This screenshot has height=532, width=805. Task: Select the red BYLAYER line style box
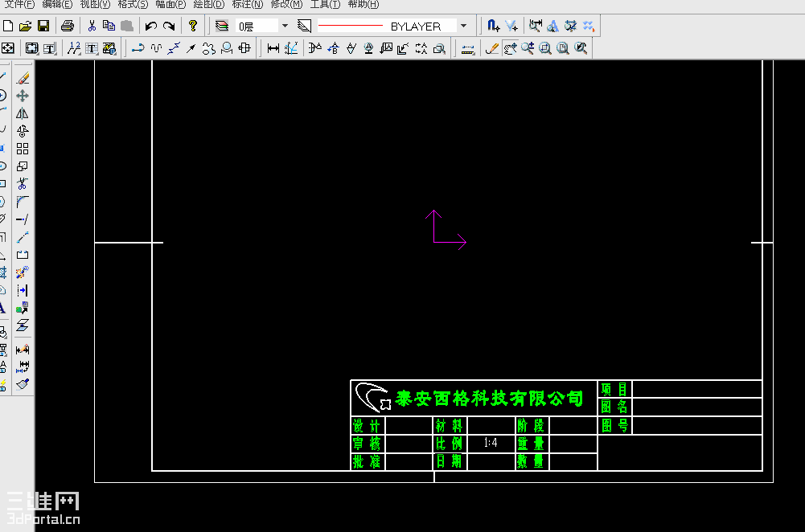(x=386, y=26)
